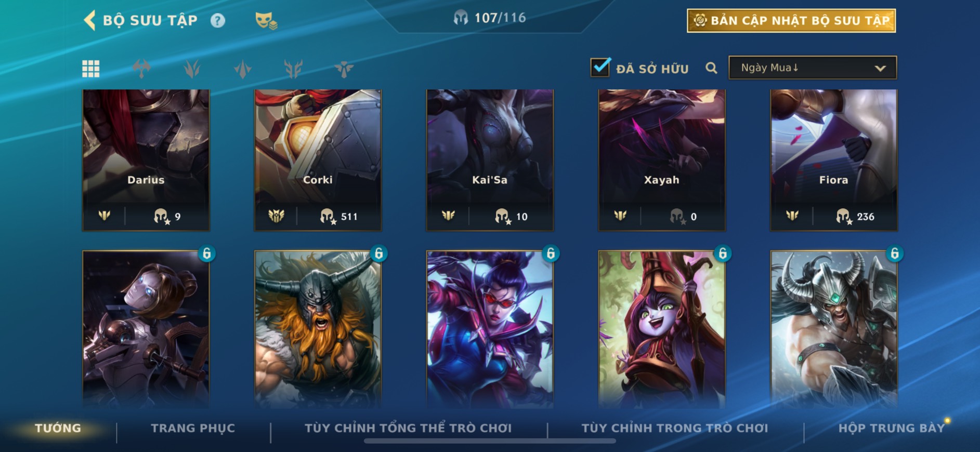Open the mask and coins icon
Image resolution: width=980 pixels, height=452 pixels.
266,21
